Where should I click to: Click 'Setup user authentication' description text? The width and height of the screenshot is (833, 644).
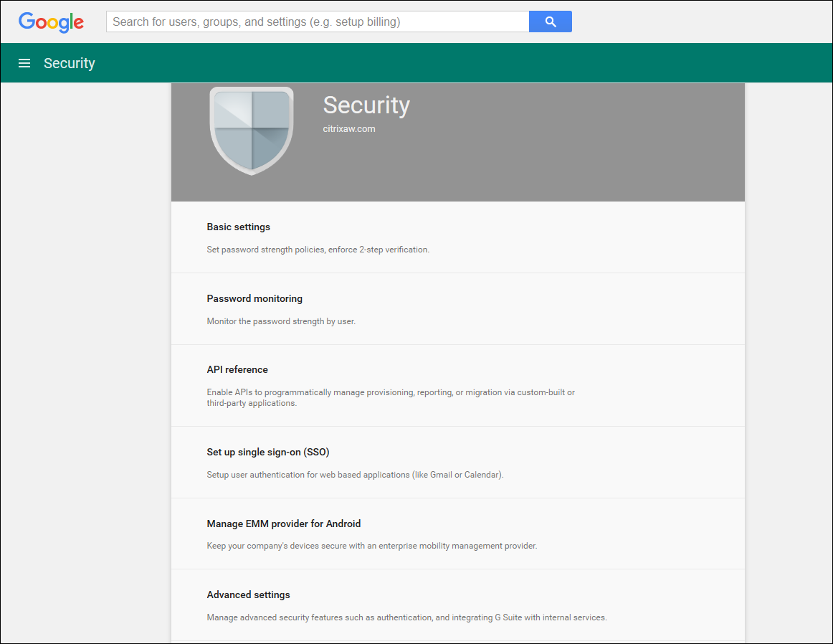(355, 475)
